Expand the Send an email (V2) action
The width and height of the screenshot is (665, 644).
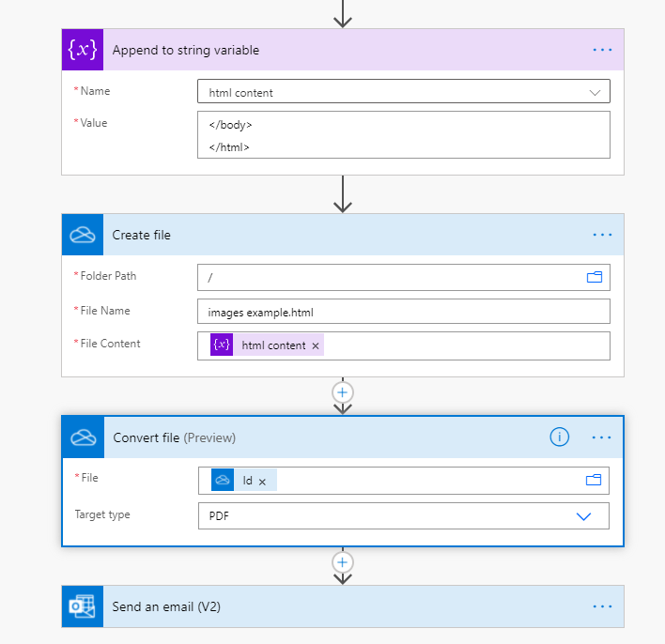(x=282, y=606)
